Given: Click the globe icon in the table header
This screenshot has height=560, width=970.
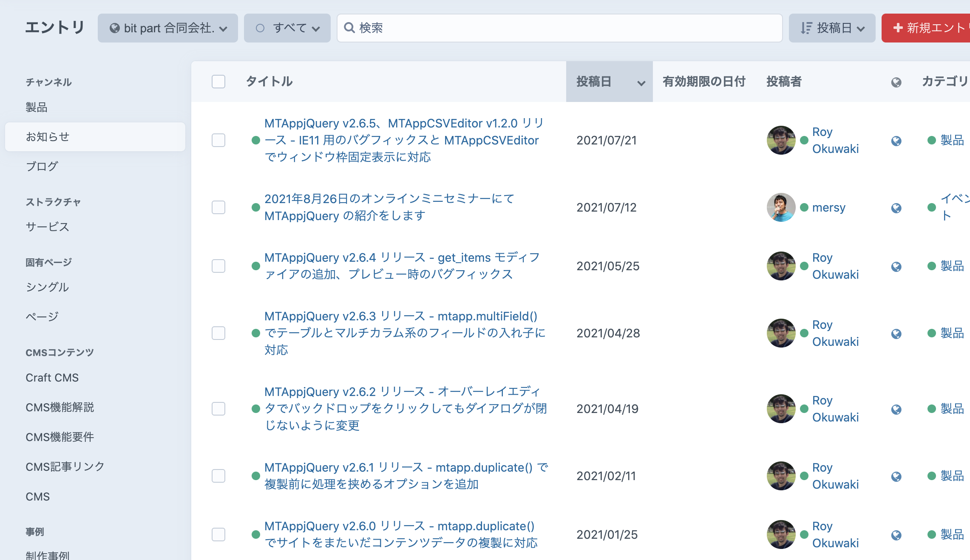Looking at the screenshot, I should [896, 82].
